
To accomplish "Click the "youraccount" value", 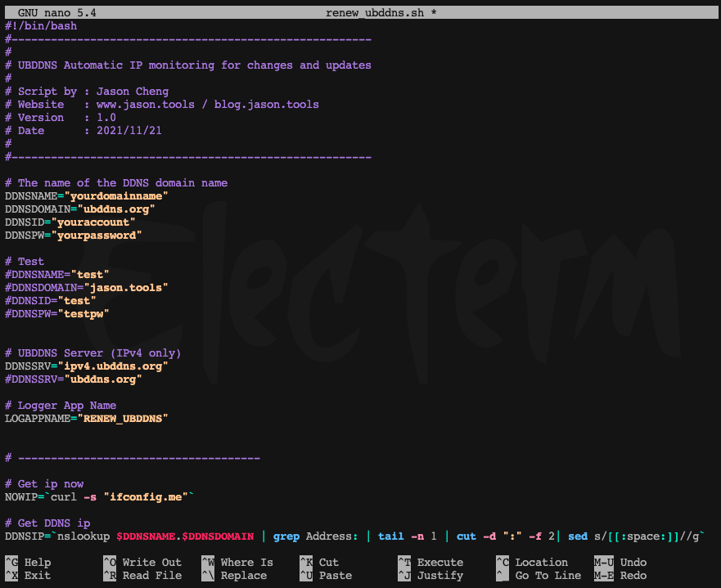I will [93, 222].
